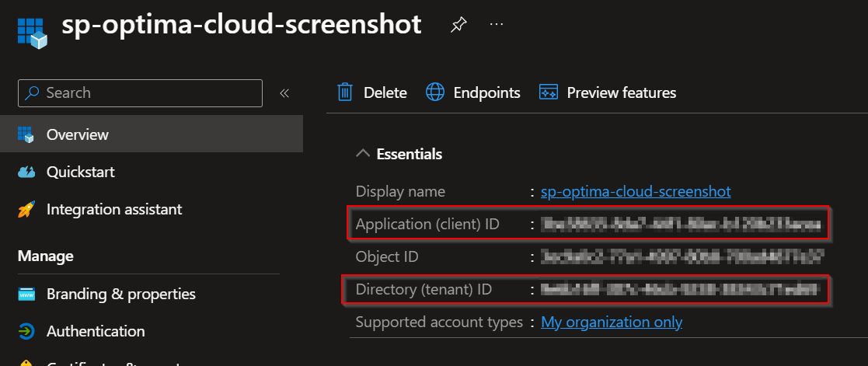868x366 pixels.
Task: Click the Manage section heading
Action: click(x=45, y=256)
